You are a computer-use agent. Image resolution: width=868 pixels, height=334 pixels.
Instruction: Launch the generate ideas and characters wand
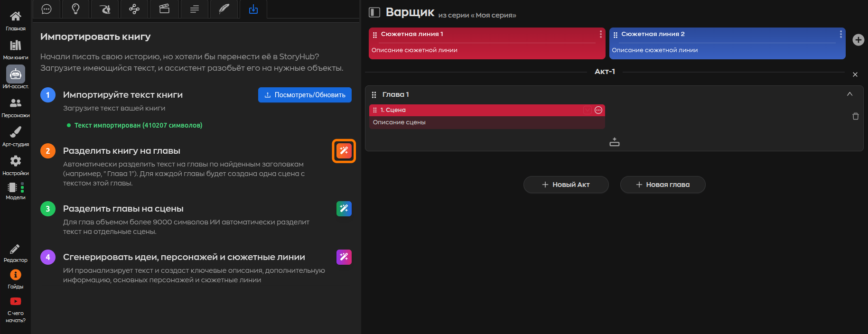344,257
